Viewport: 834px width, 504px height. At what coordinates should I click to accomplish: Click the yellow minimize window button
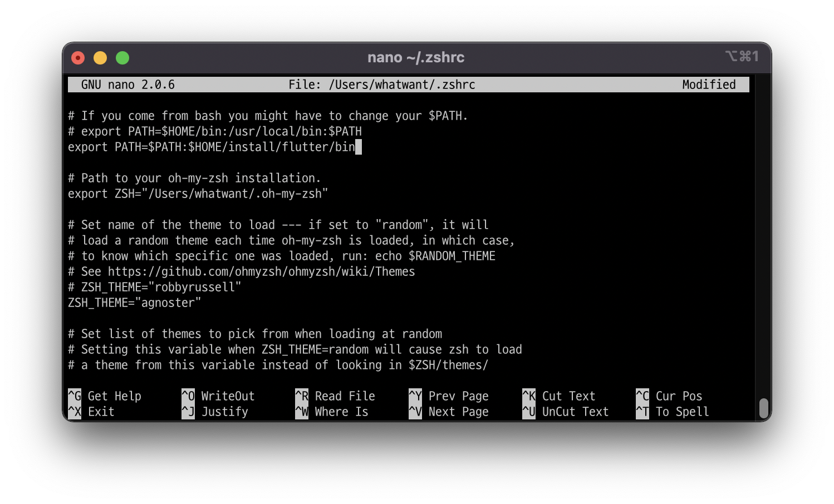click(x=100, y=58)
